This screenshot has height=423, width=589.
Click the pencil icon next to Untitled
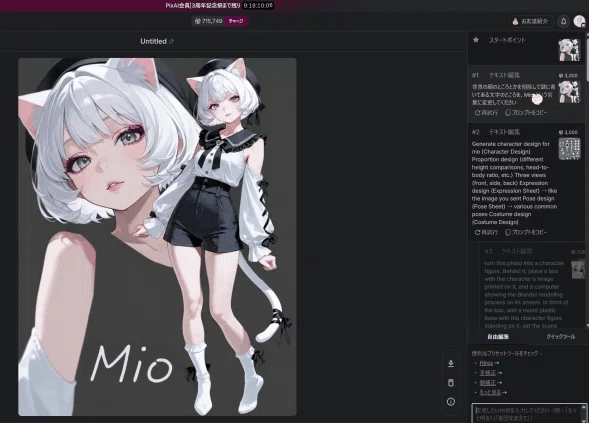pos(172,41)
